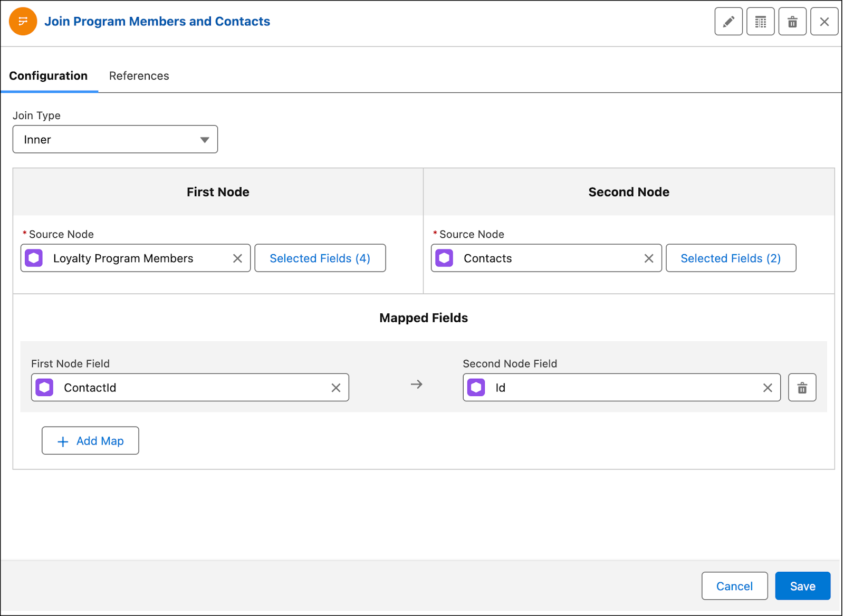Clear the Contacts source node with its X
The image size is (844, 616).
[649, 258]
